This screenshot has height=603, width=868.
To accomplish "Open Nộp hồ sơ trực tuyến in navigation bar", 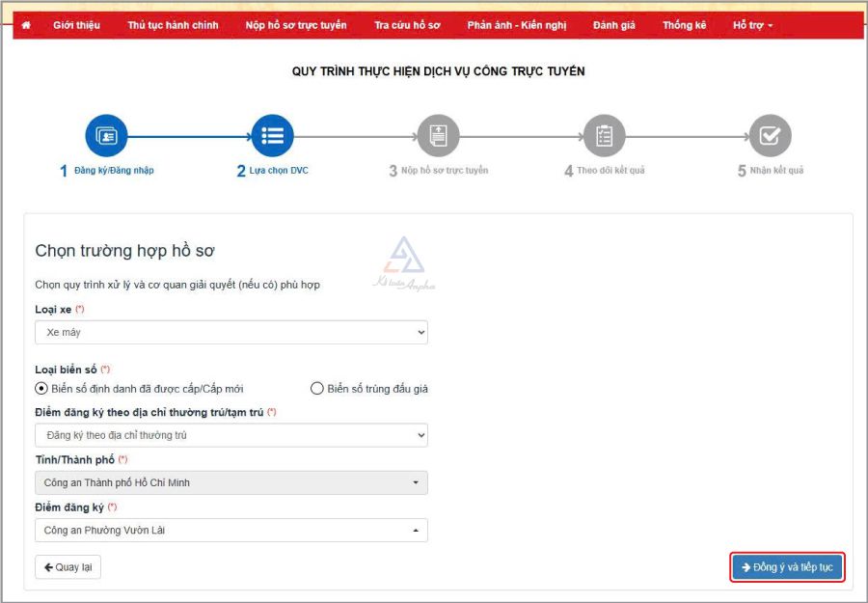I will pos(296,25).
